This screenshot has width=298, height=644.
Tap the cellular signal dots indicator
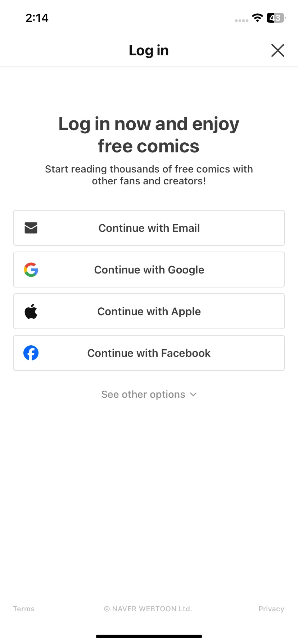[241, 20]
